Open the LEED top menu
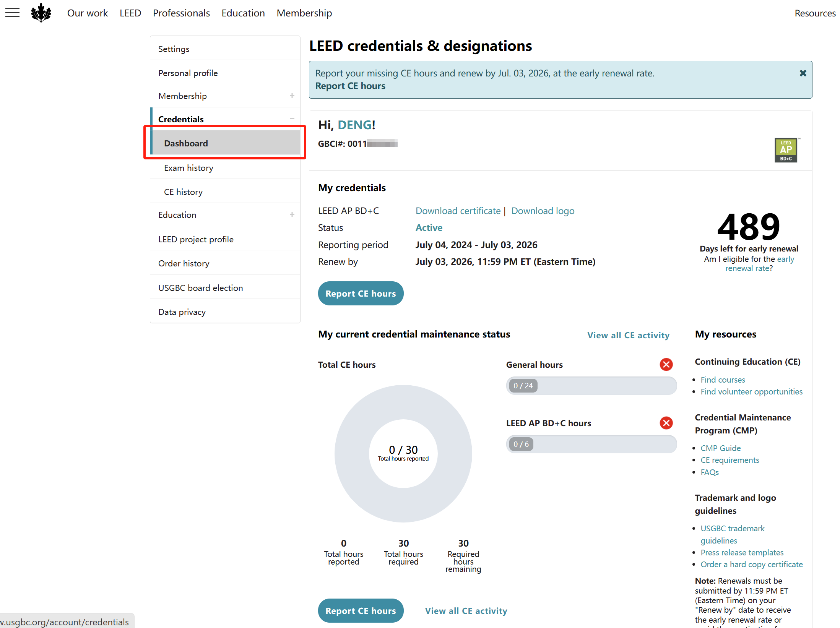 pyautogui.click(x=130, y=13)
